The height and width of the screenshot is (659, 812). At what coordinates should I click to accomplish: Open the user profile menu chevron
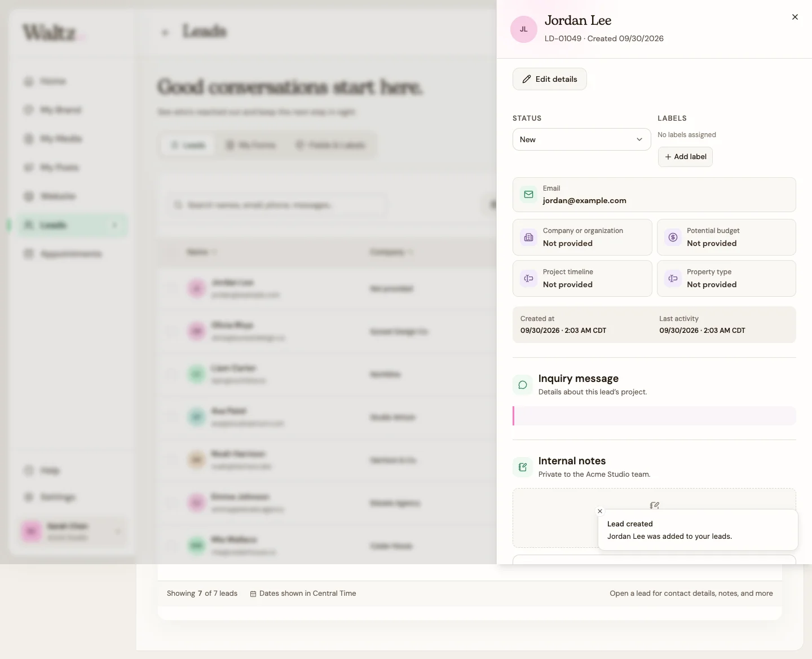tap(118, 531)
